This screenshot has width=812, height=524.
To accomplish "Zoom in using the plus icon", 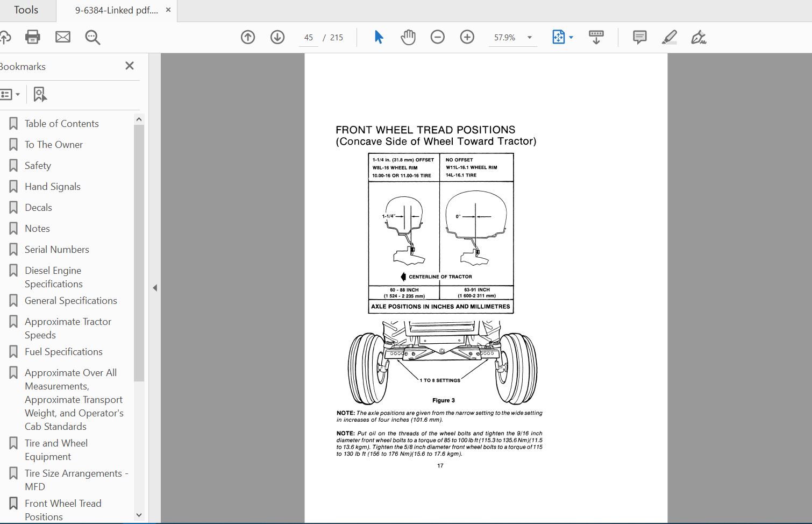I will tap(467, 37).
